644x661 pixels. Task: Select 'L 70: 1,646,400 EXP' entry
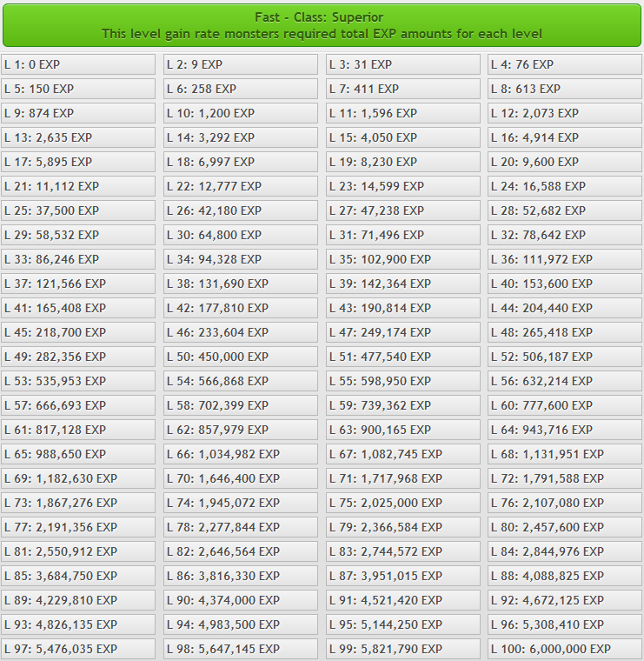241,478
